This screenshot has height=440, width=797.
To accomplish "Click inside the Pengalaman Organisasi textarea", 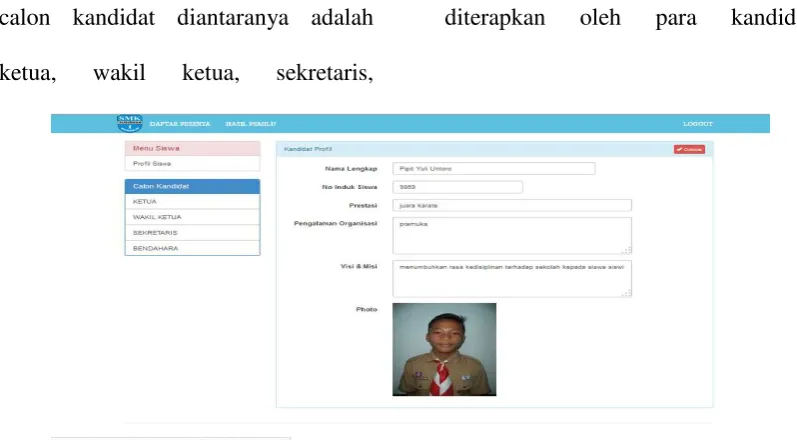I will [512, 236].
